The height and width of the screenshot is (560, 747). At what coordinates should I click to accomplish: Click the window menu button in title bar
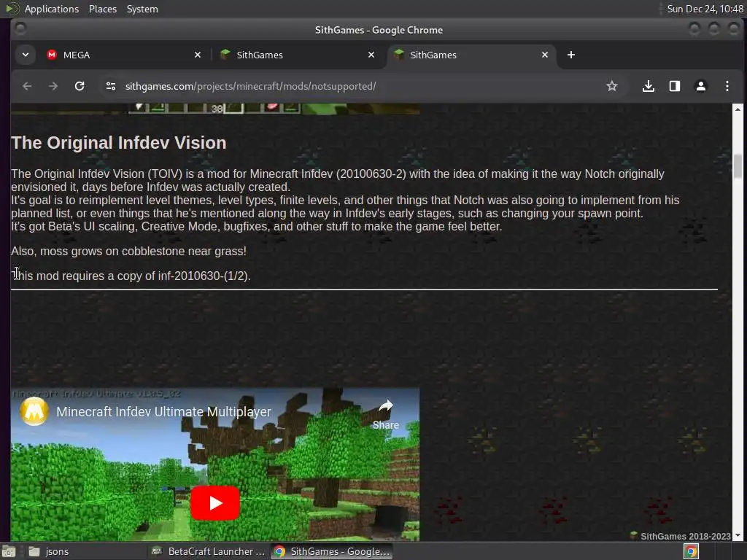click(x=20, y=29)
